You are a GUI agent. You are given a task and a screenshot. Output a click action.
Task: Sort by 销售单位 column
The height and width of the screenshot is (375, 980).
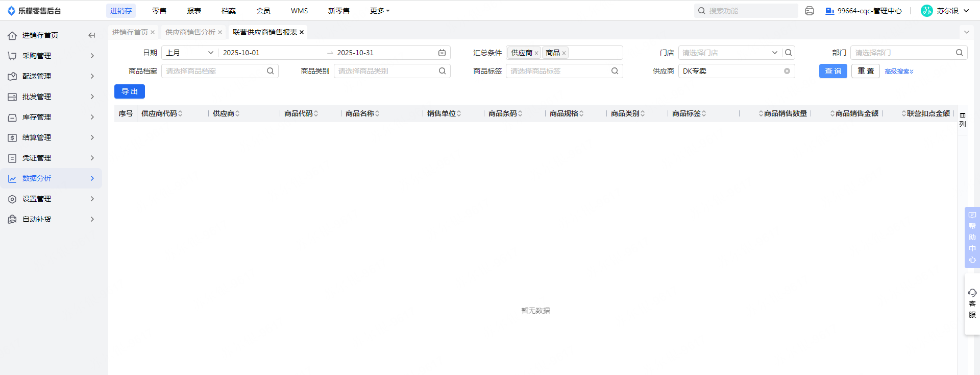(x=459, y=113)
